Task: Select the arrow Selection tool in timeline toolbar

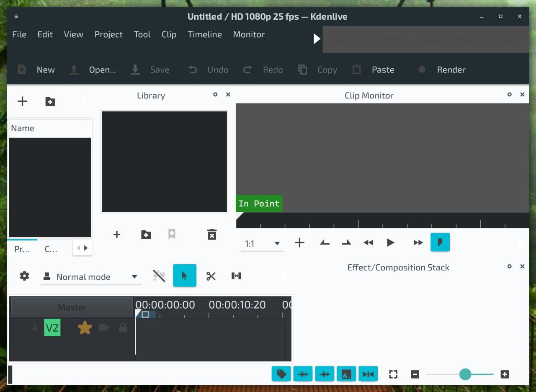Action: [185, 276]
